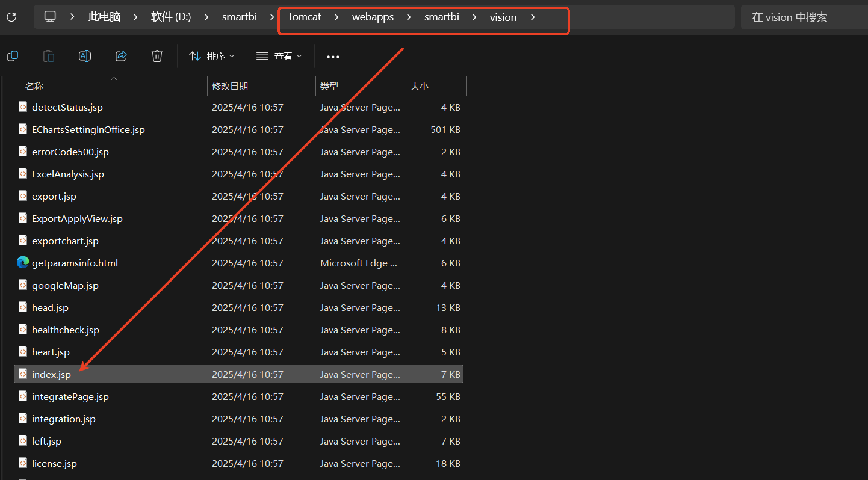
Task: Expand the chevron before 此电脑 in path
Action: click(73, 17)
